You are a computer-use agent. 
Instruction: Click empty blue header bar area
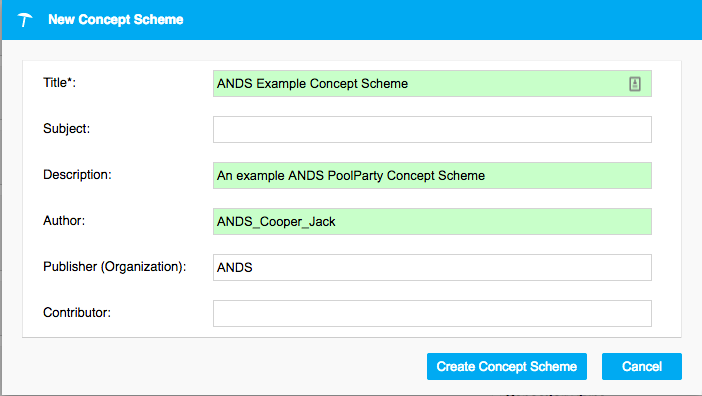(x=439, y=20)
